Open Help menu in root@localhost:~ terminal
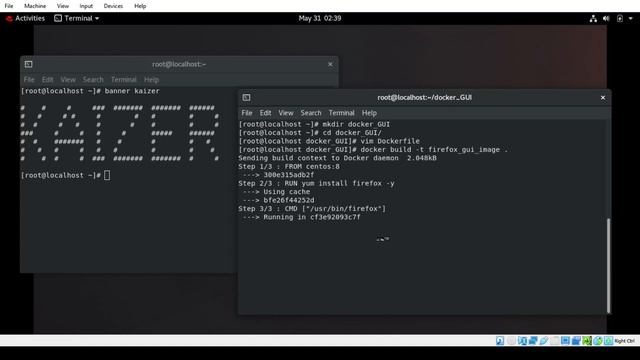The image size is (640, 360). (151, 80)
